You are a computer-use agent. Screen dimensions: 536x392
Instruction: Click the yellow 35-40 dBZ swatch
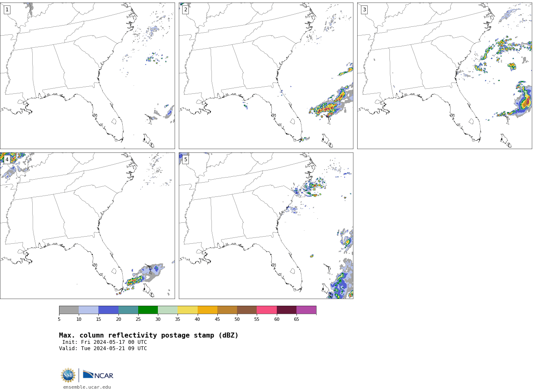coord(188,310)
